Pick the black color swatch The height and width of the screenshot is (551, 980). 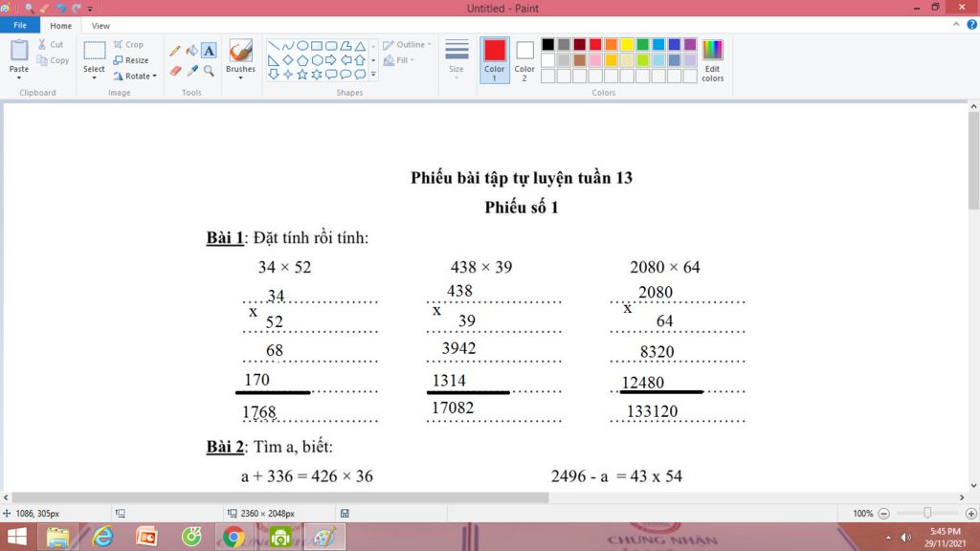point(548,44)
